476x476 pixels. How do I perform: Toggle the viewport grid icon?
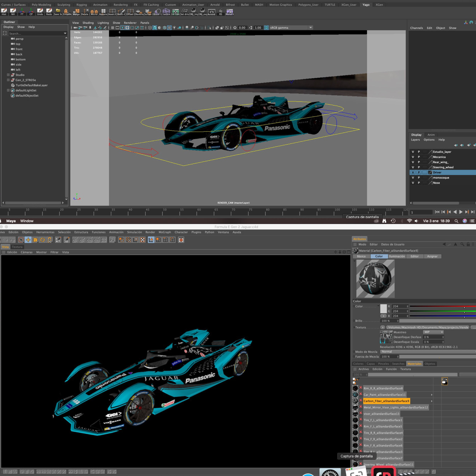click(113, 28)
